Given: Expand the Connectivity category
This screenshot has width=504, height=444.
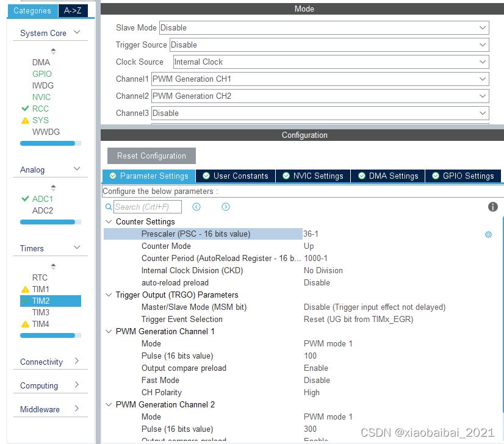Looking at the screenshot, I should pyautogui.click(x=50, y=362).
